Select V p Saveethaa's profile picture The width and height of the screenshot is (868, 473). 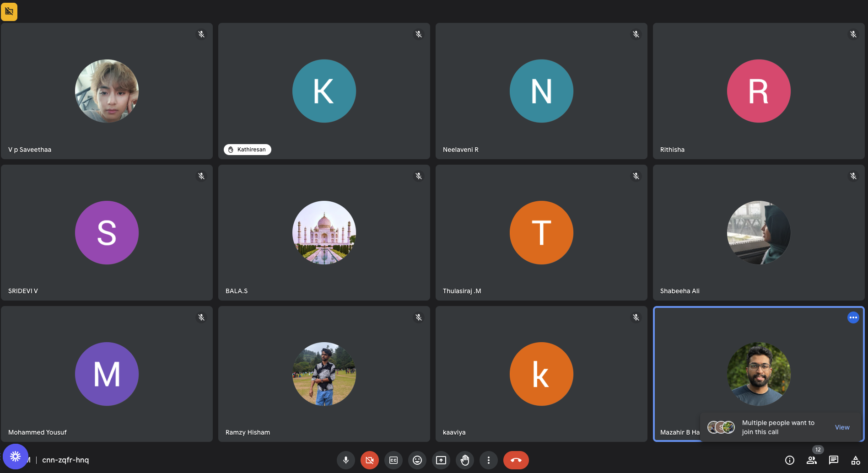(107, 91)
